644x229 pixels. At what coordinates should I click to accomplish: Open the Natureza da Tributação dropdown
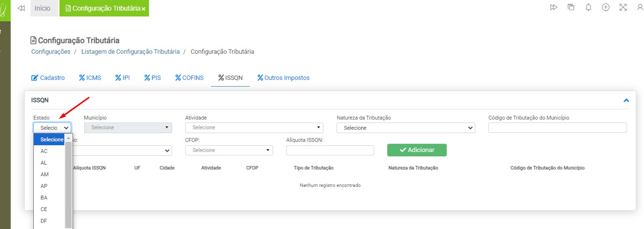pyautogui.click(x=406, y=128)
